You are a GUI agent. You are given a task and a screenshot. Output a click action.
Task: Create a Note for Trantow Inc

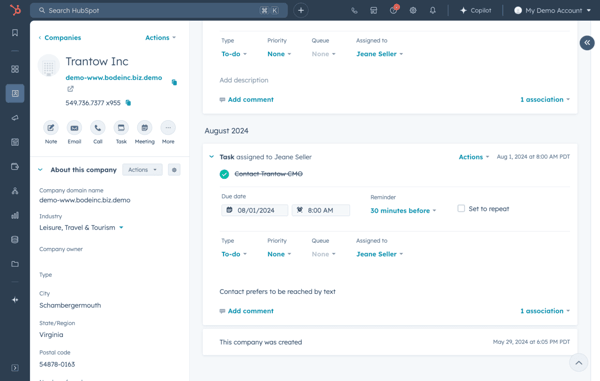(x=51, y=128)
